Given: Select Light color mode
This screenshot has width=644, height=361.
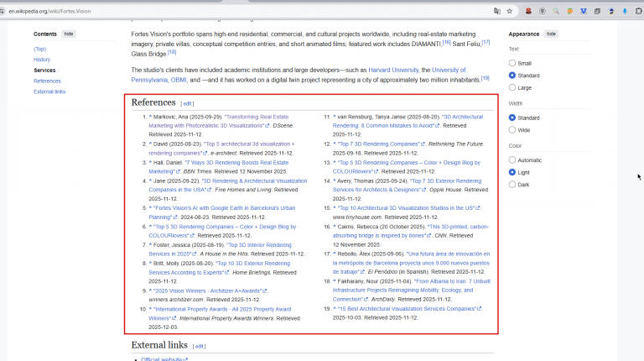Looking at the screenshot, I should (x=512, y=172).
